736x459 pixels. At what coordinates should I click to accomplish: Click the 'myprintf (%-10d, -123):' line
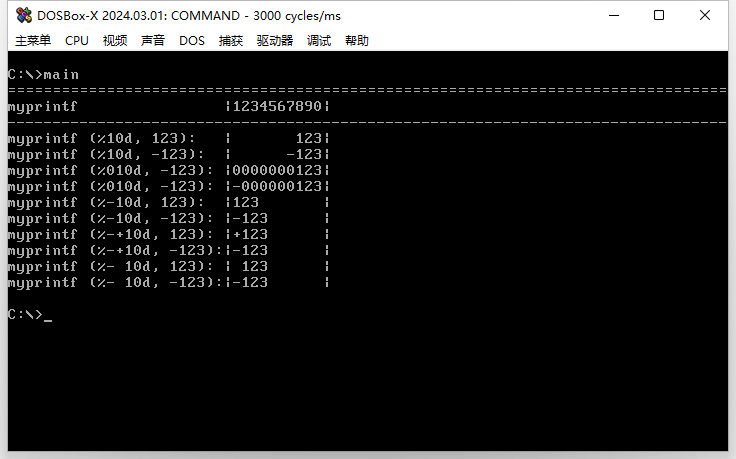point(169,218)
